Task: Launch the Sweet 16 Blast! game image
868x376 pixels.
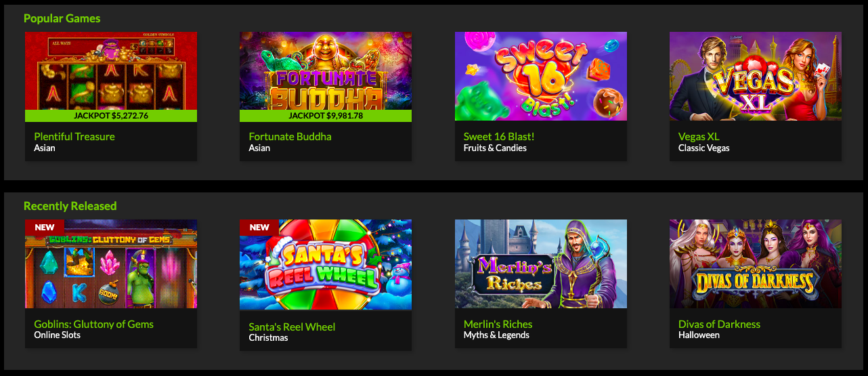Action: pos(540,76)
